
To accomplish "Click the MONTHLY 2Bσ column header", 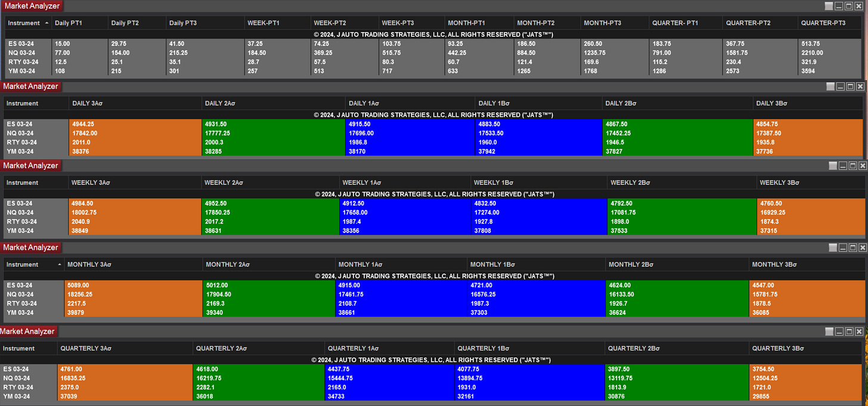I will click(677, 264).
